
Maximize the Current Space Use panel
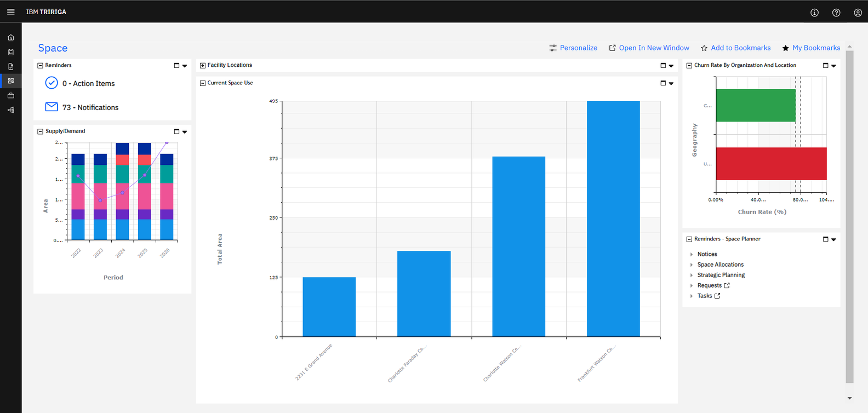pyautogui.click(x=663, y=83)
